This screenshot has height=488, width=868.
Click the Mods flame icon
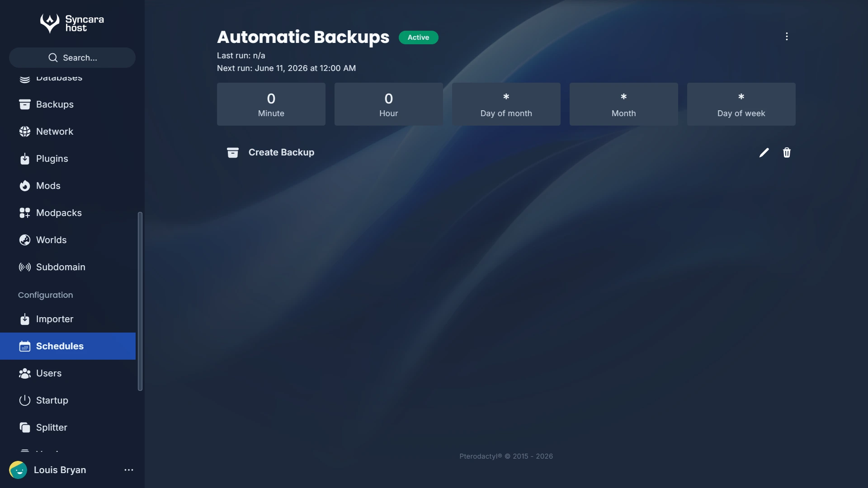coord(25,186)
